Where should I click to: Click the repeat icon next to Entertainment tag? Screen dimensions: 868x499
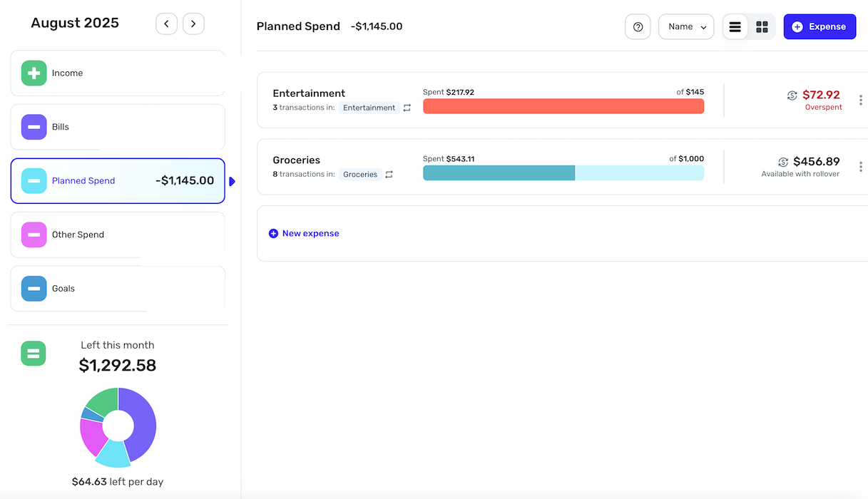coord(407,108)
